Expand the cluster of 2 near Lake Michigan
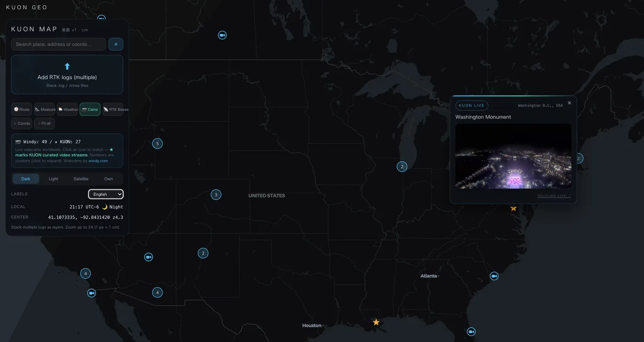The height and width of the screenshot is (342, 644). click(402, 166)
